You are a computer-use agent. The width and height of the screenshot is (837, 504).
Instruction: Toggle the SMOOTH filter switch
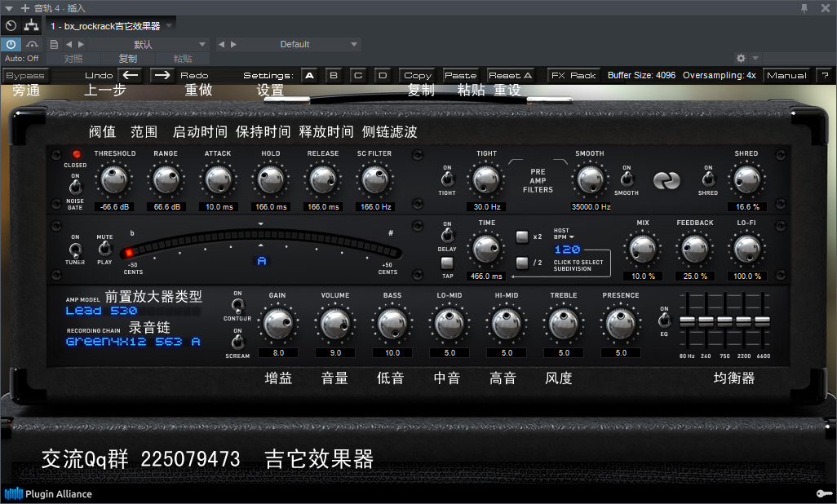627,178
